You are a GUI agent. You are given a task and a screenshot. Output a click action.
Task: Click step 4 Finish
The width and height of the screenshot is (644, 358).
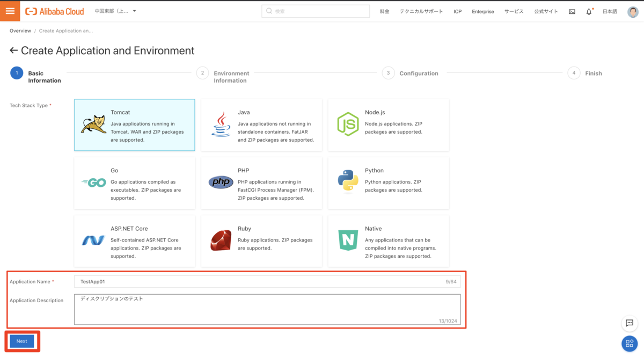(x=585, y=73)
